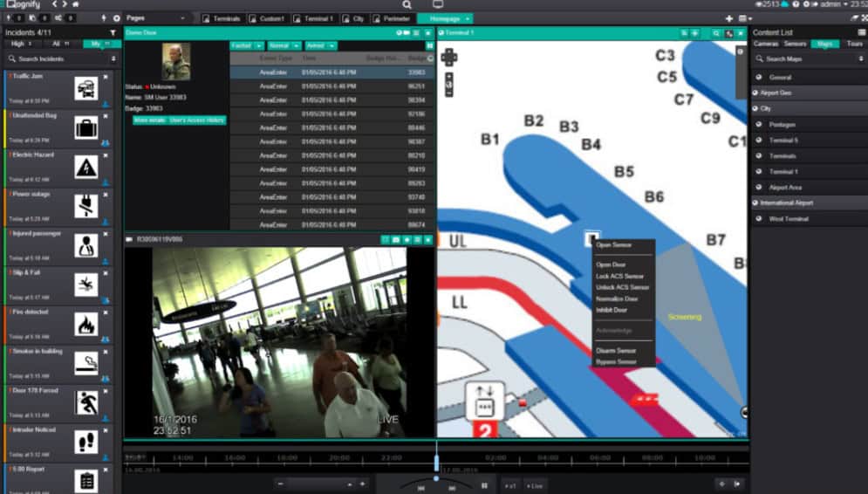Switch to the Live playback mode
Screen dimensions: 868x494
pyautogui.click(x=537, y=484)
